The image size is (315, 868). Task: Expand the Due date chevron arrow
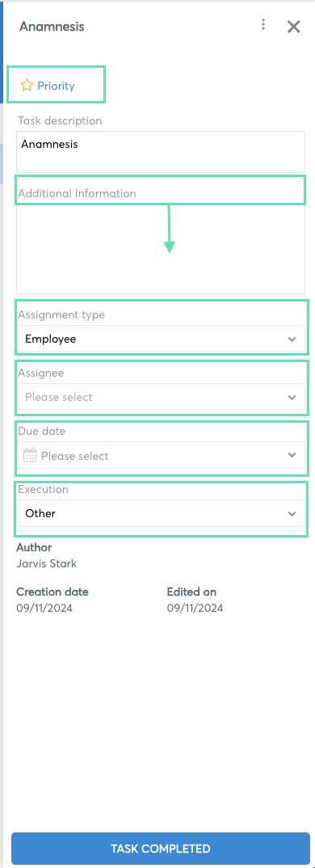[292, 456]
